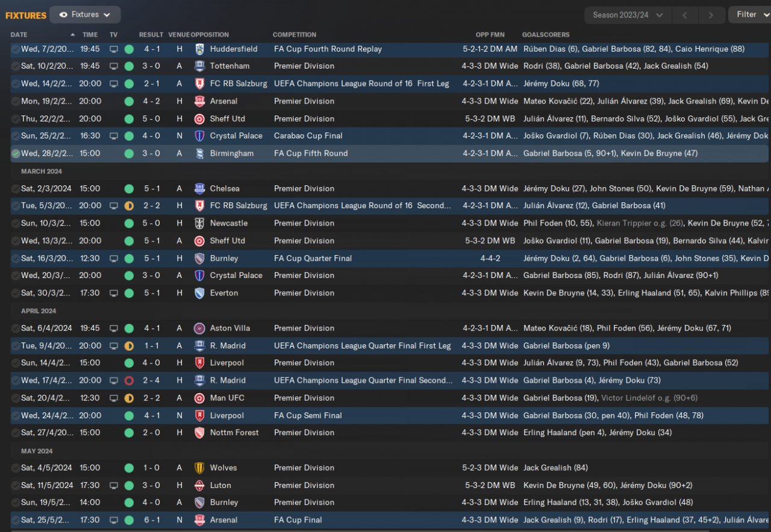Click the 5-2-3 DM Wide formation
This screenshot has height=532, width=771.
(x=490, y=468)
